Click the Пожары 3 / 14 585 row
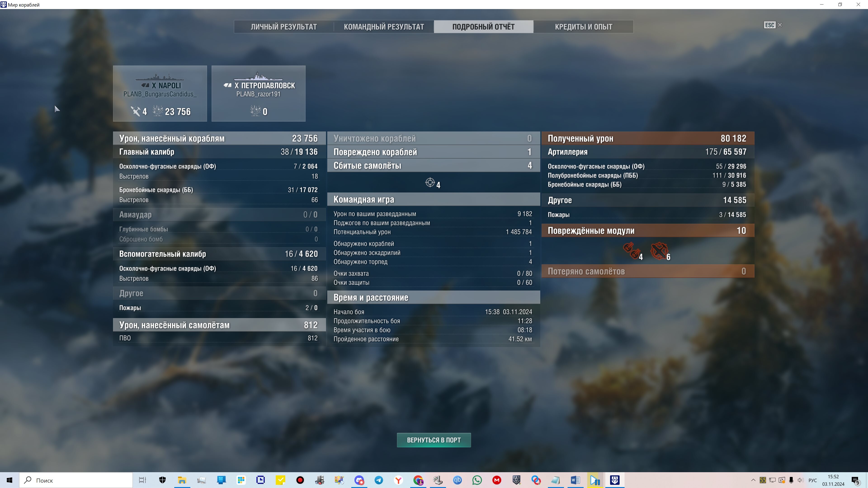Image resolution: width=868 pixels, height=488 pixels. pyautogui.click(x=647, y=215)
